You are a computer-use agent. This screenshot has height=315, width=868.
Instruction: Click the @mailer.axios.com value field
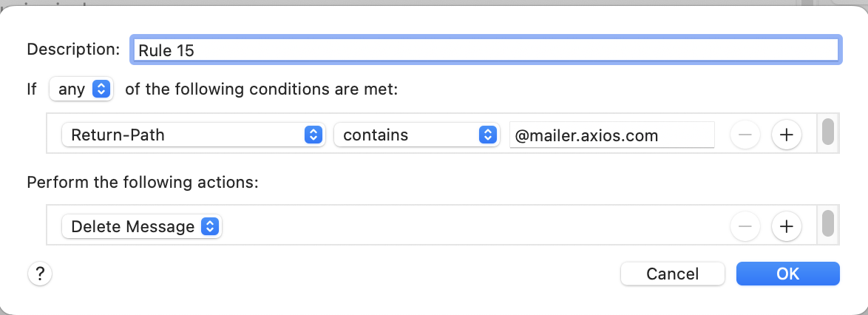click(611, 135)
